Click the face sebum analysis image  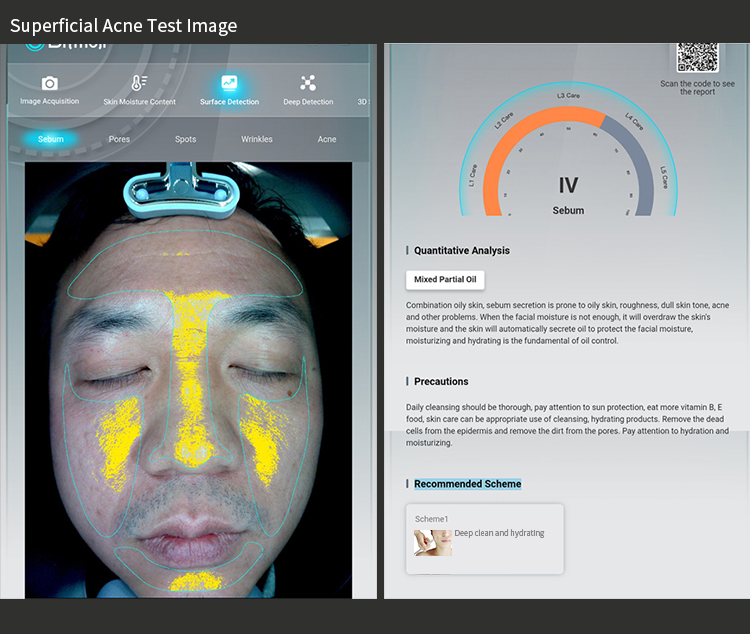(x=188, y=380)
